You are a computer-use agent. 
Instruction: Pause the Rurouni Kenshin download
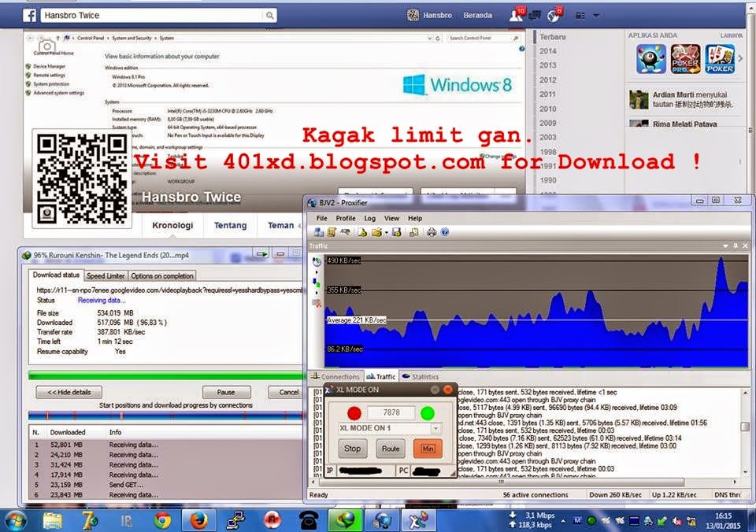(x=226, y=392)
